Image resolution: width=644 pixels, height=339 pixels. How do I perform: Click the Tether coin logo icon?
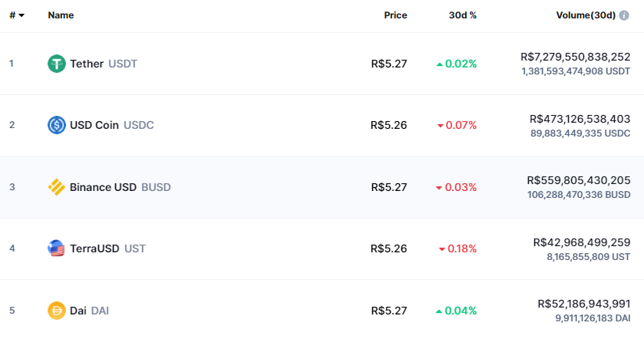(57, 64)
